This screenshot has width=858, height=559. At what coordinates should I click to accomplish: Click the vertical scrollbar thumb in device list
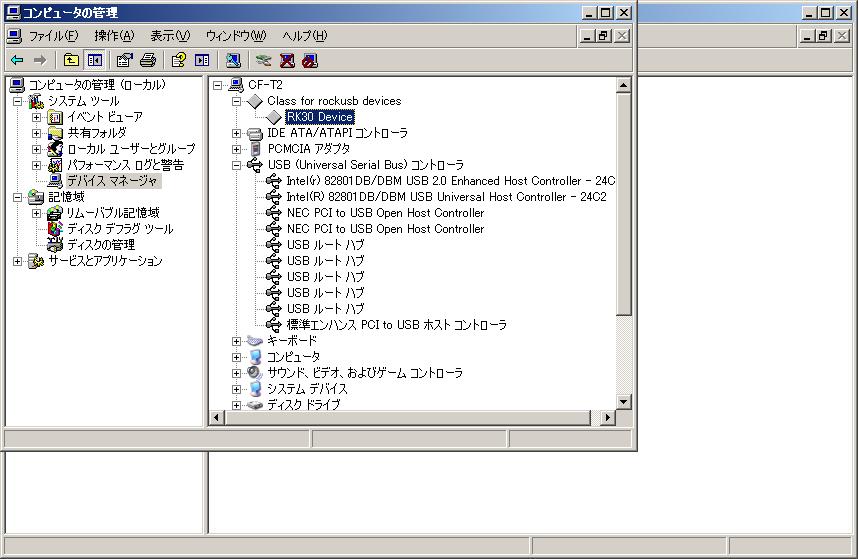point(624,204)
